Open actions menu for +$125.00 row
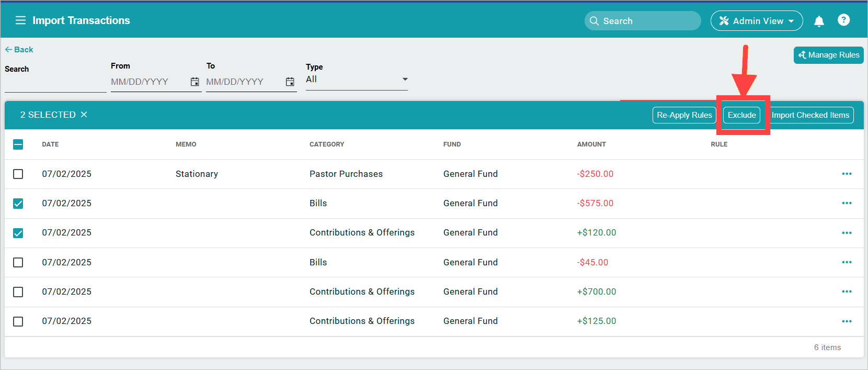The image size is (868, 370). pyautogui.click(x=847, y=321)
